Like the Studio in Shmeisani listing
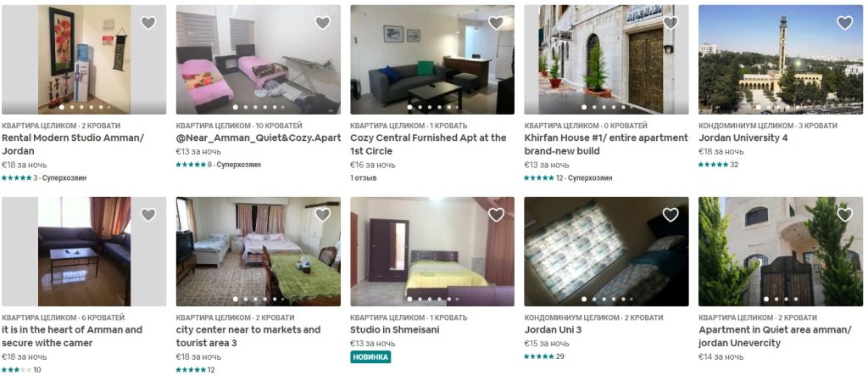The image size is (868, 376). coord(496,215)
